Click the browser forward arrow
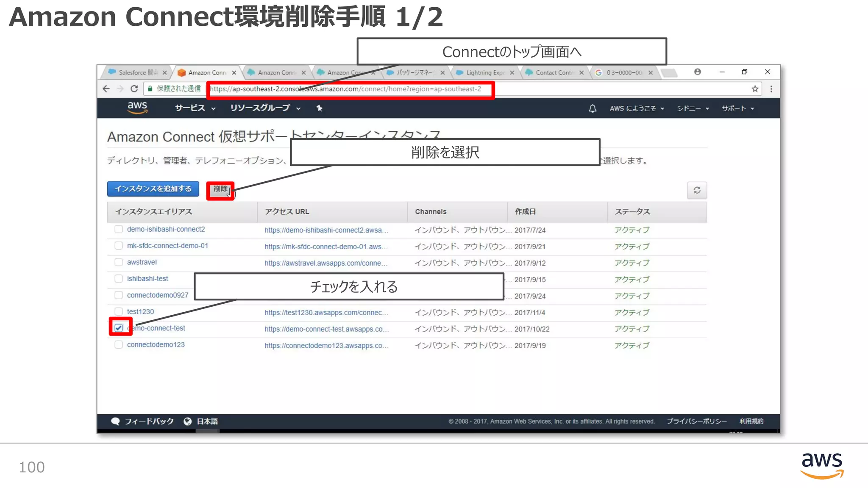Screen dimensions: 868x488 point(120,89)
